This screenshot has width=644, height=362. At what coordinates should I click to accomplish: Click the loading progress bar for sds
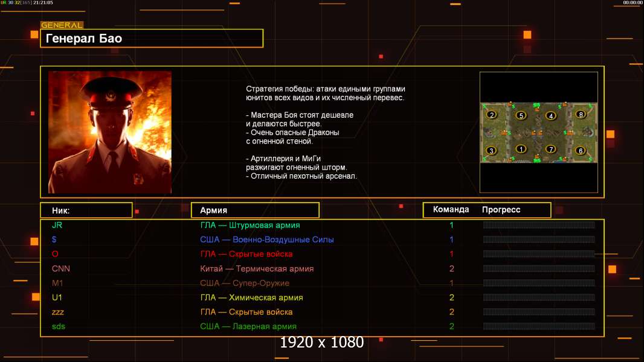[539, 326]
